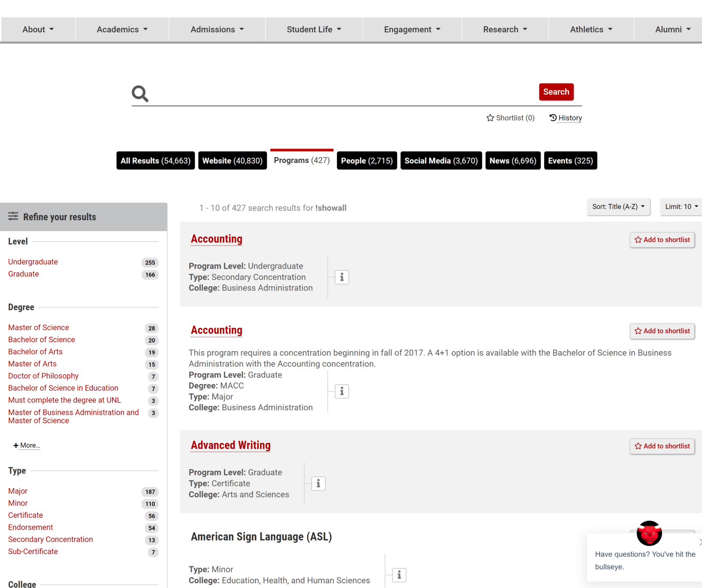
Task: Click the refine results filter sliders icon
Action: pos(13,216)
